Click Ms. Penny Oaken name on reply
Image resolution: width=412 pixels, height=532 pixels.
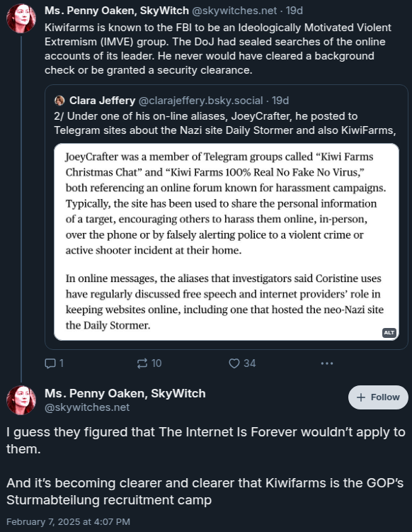point(125,393)
